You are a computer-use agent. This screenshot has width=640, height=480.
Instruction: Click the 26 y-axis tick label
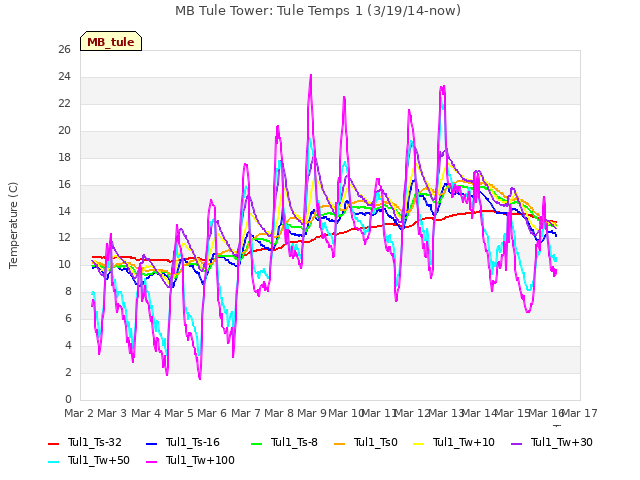[64, 50]
